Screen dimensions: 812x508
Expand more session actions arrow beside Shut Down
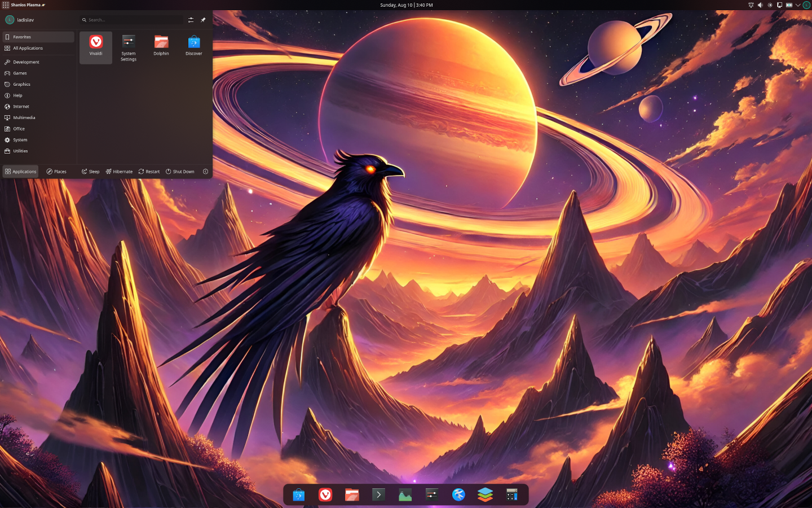click(206, 172)
